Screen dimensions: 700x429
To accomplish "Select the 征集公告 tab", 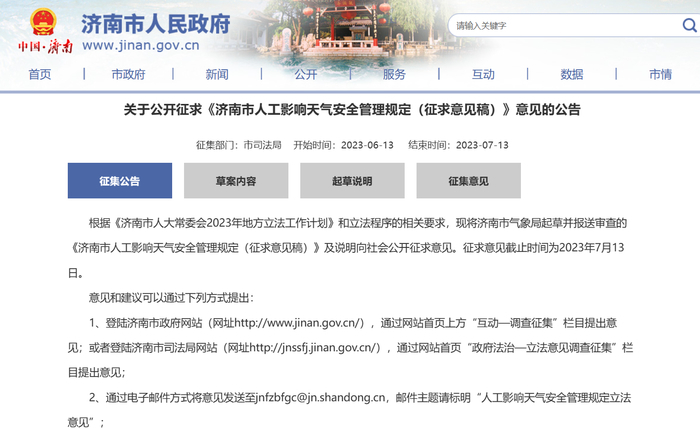I will click(120, 180).
